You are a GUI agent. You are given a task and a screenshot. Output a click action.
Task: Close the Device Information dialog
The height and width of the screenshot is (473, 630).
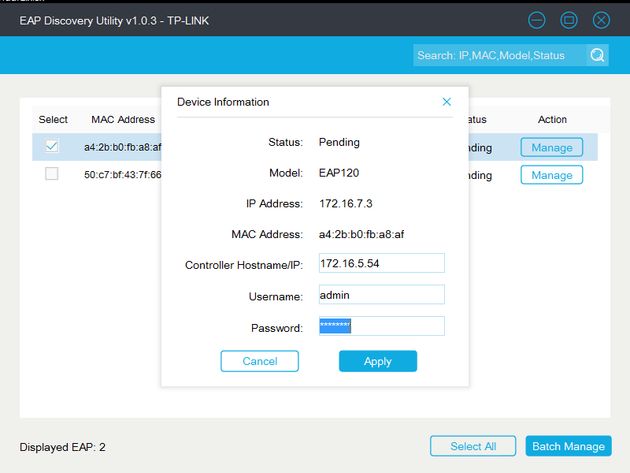446,102
